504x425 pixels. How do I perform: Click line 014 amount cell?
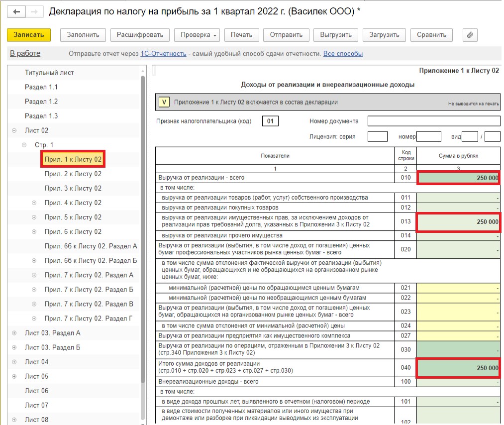click(458, 236)
